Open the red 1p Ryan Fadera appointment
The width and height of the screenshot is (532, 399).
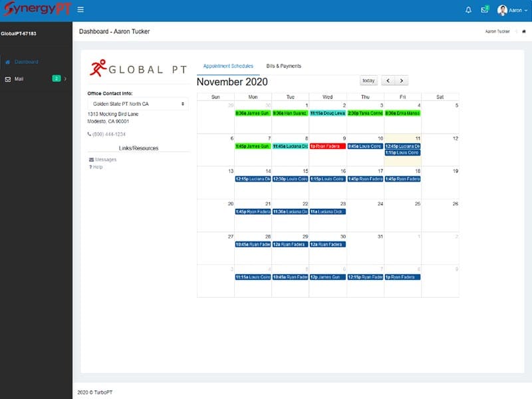pos(327,146)
